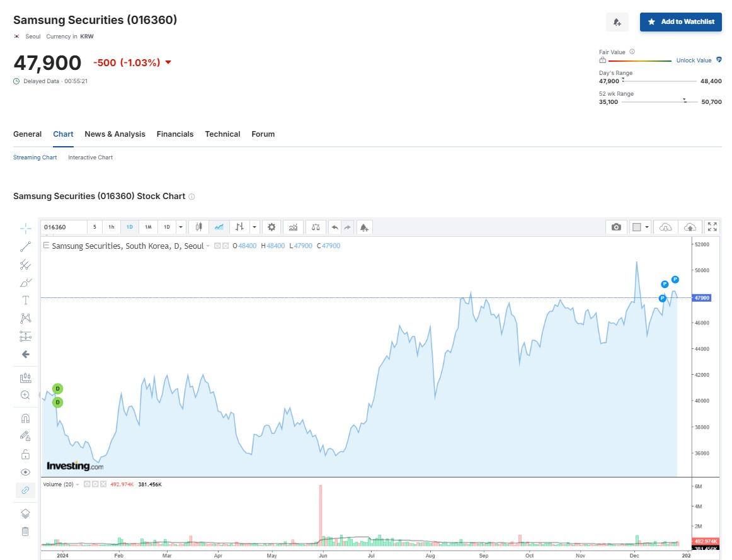This screenshot has height=560, width=732.
Task: Toggle lock all drawing tools
Action: click(26, 455)
